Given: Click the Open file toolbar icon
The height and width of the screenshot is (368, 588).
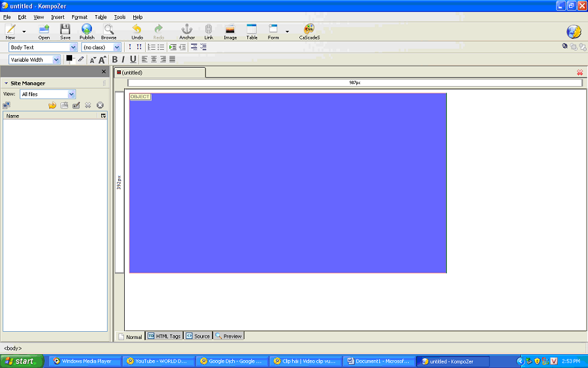Looking at the screenshot, I should 44,32.
